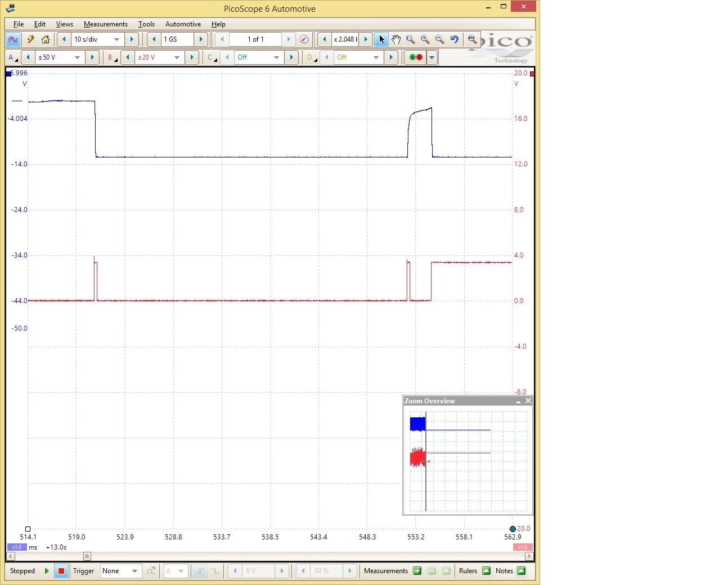Click the PicoScope app icon in title bar

click(x=10, y=8)
